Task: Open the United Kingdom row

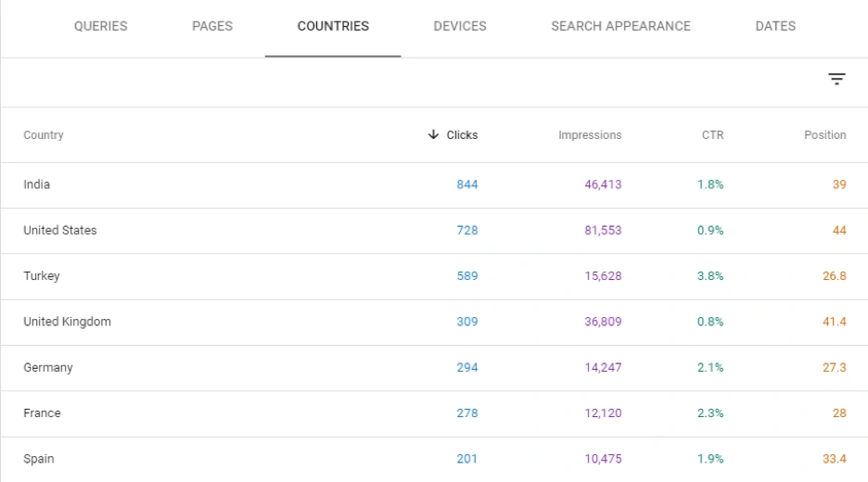Action: click(67, 322)
